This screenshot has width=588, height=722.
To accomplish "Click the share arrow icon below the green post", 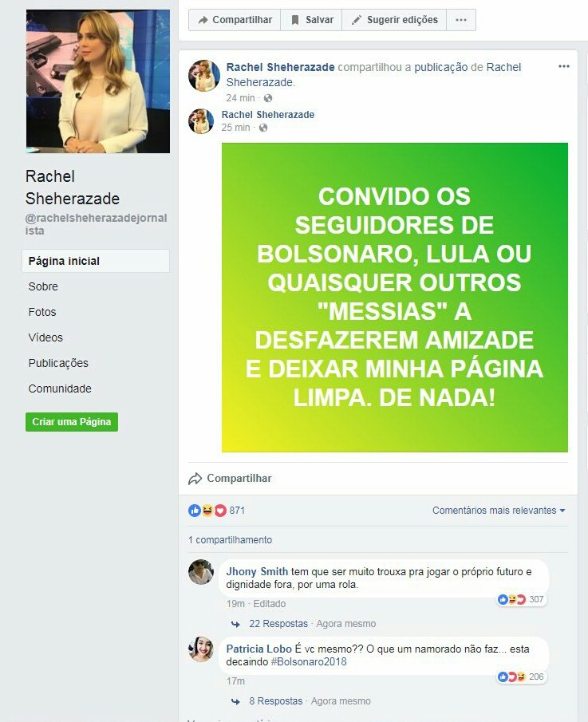I will 195,479.
